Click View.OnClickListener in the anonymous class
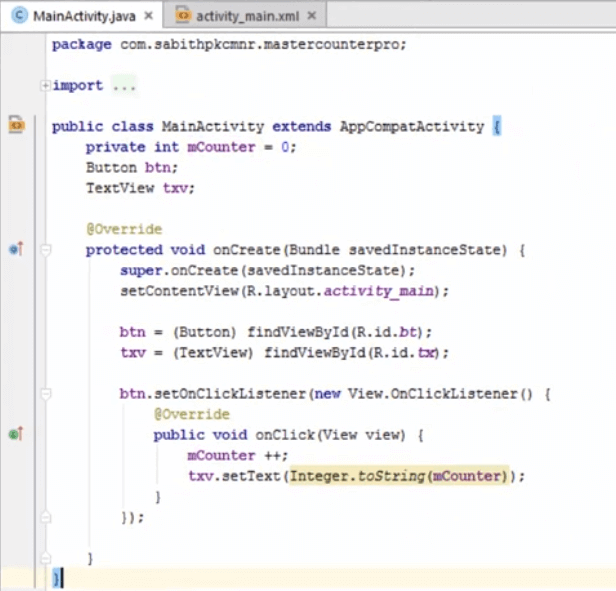Viewport: 616px width, 591px height. pos(433,394)
